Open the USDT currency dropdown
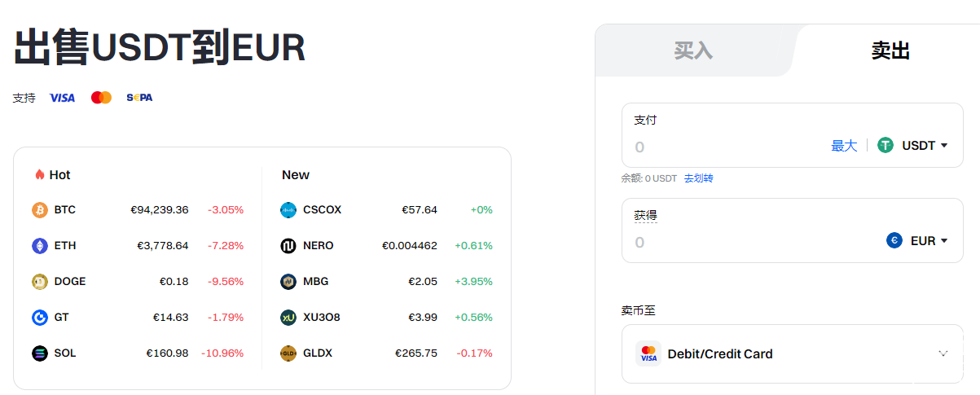 [913, 146]
